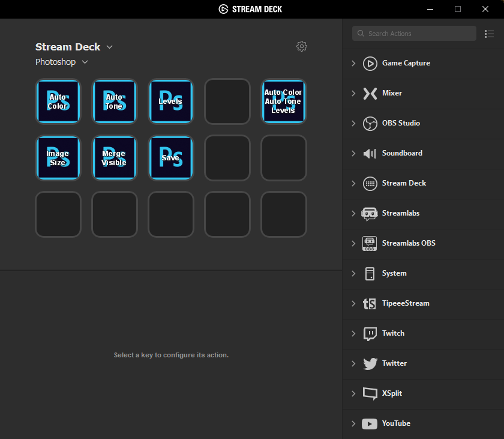Click the Stream Deck keypad icon in actions
The image size is (504, 439).
click(370, 184)
